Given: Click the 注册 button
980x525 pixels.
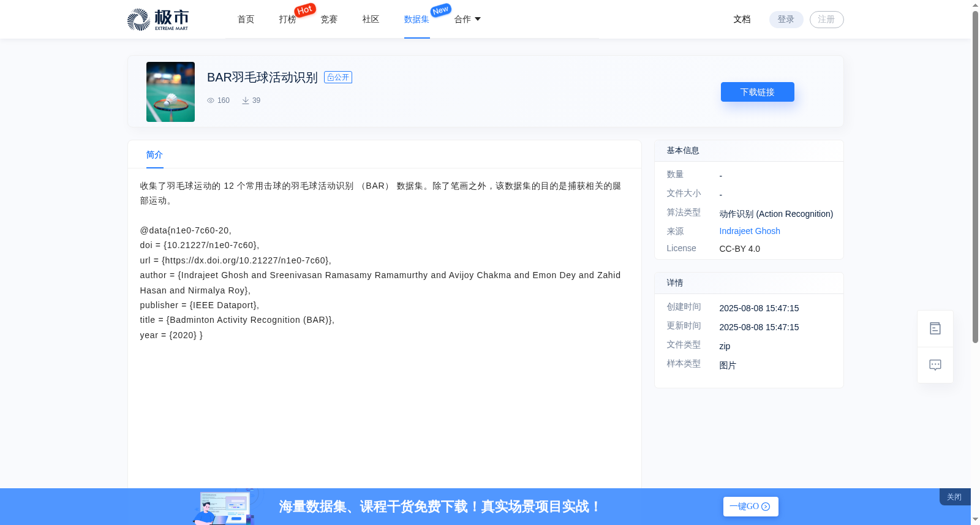Looking at the screenshot, I should [827, 20].
